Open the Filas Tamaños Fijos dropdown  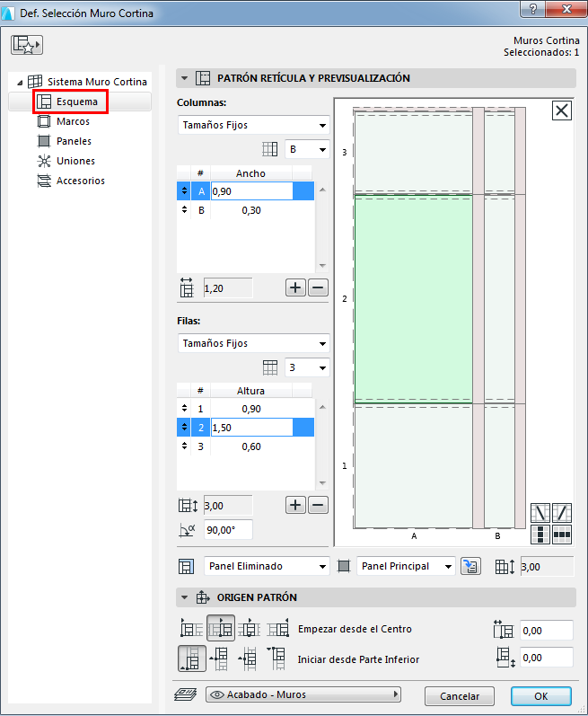[254, 343]
